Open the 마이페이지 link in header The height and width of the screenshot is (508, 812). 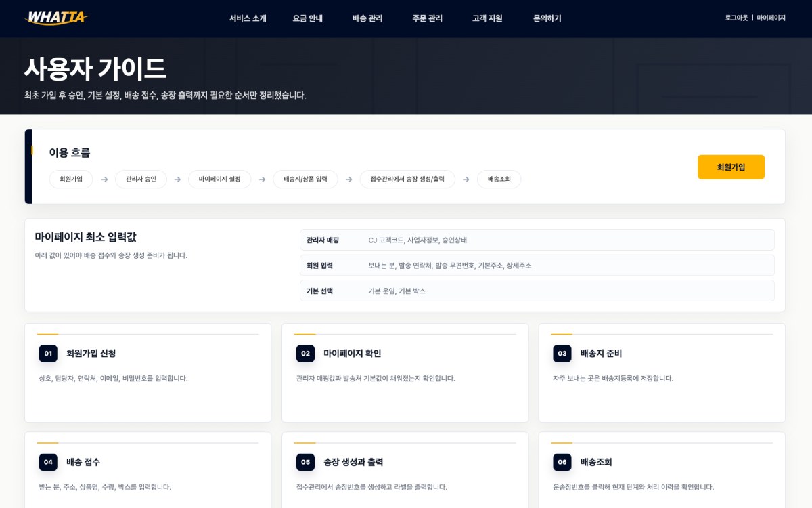click(771, 18)
